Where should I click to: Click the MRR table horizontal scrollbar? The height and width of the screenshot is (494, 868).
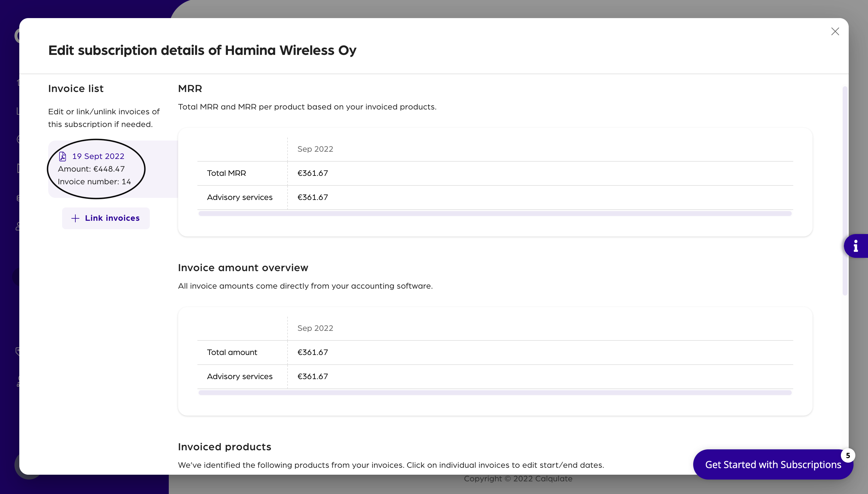(495, 214)
